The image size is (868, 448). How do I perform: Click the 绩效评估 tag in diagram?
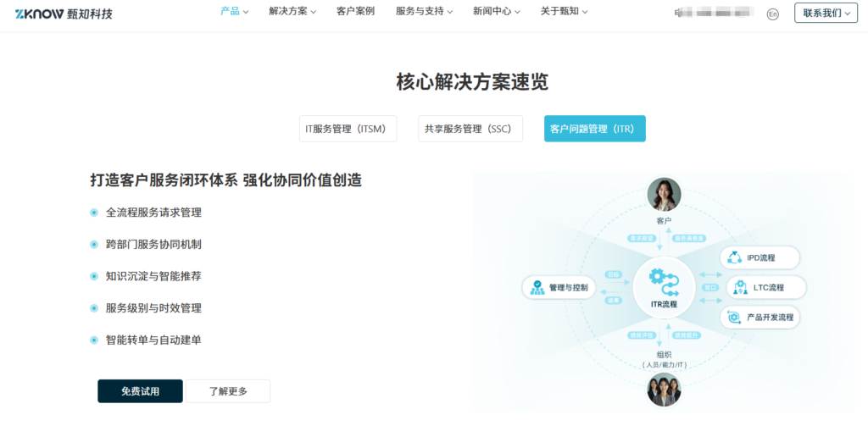pyautogui.click(x=641, y=335)
